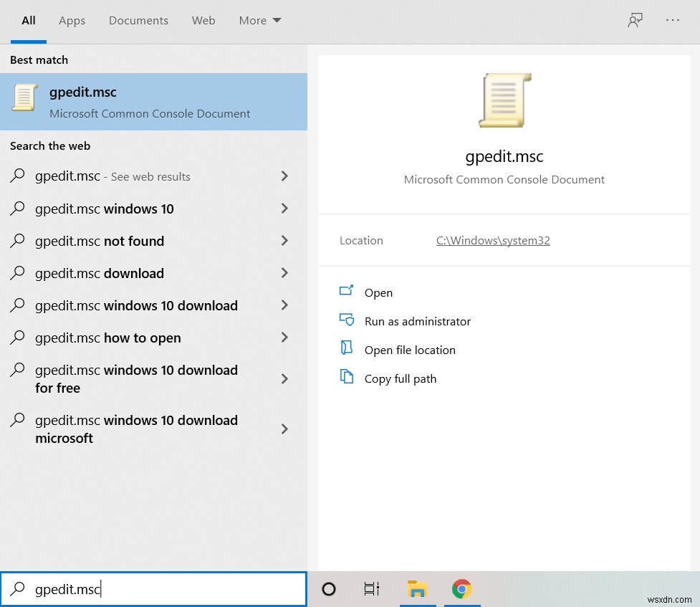Select Run as administrator action
Image resolution: width=700 pixels, height=607 pixels.
pos(417,321)
